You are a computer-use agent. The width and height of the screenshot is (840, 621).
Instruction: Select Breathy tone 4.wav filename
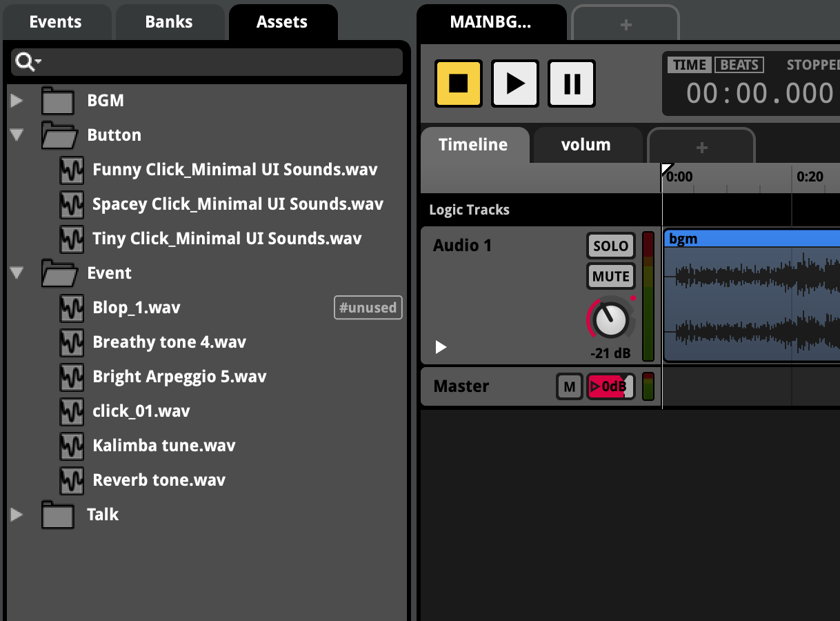click(169, 342)
